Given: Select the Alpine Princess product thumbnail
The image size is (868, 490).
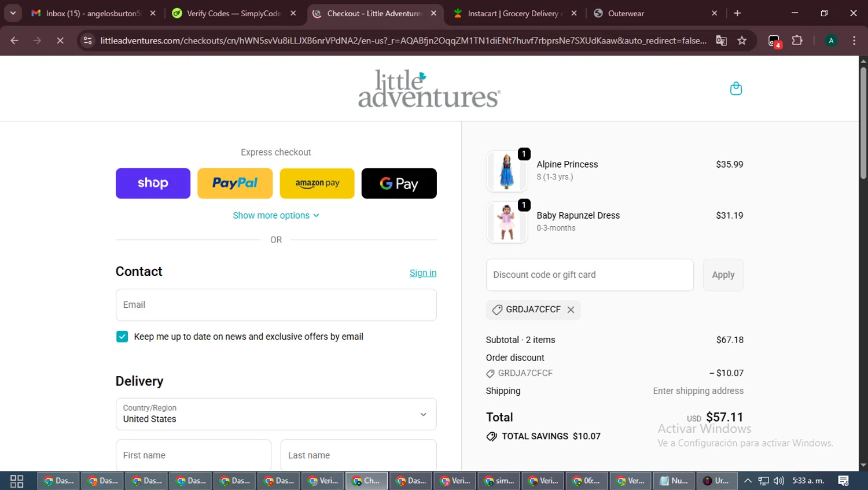Looking at the screenshot, I should 507,171.
